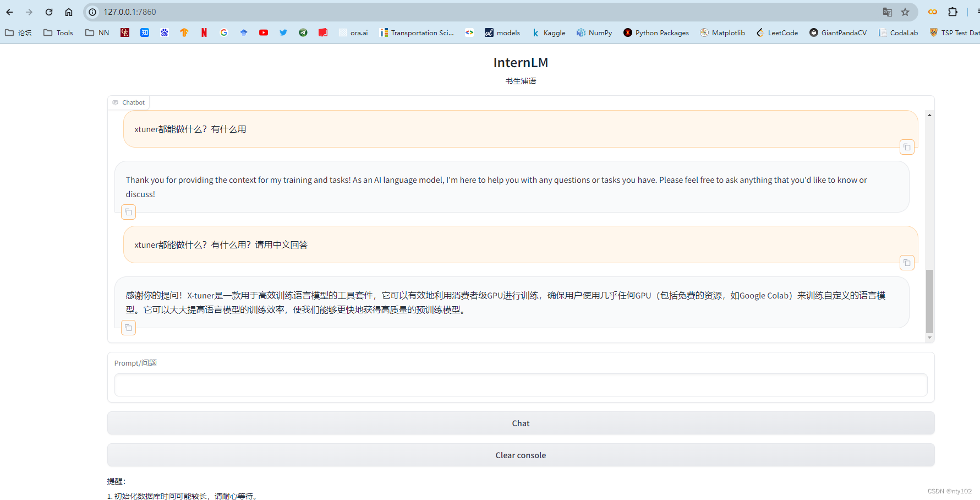The image size is (980, 500).
Task: Open the colorful code brackets bookmark
Action: point(469,33)
